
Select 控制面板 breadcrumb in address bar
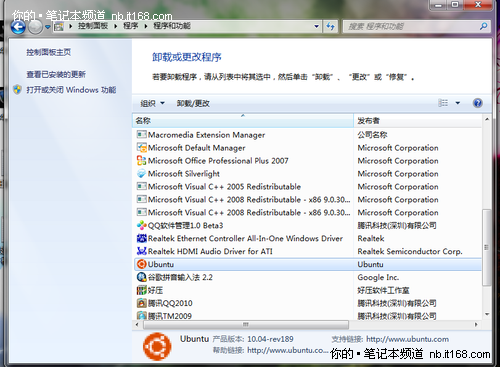(x=93, y=26)
